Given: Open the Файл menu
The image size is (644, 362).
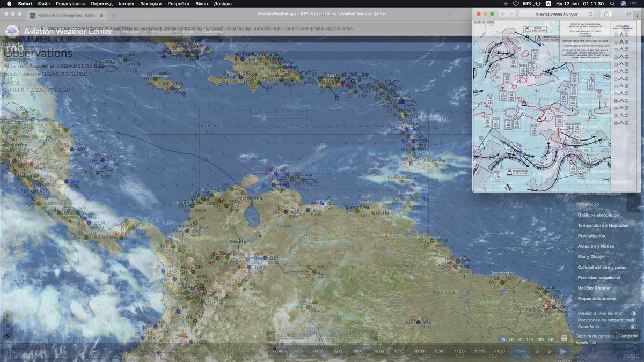Looking at the screenshot, I should click(x=44, y=3).
